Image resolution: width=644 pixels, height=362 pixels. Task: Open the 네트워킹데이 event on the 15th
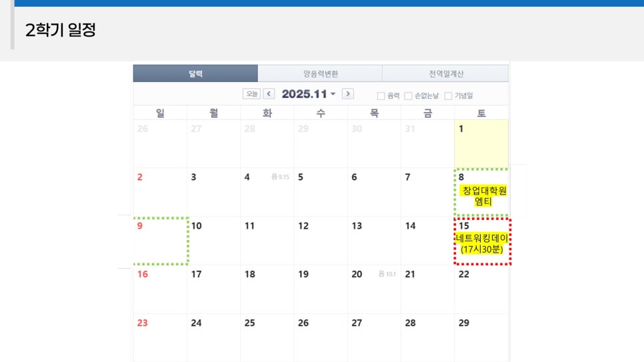click(482, 243)
